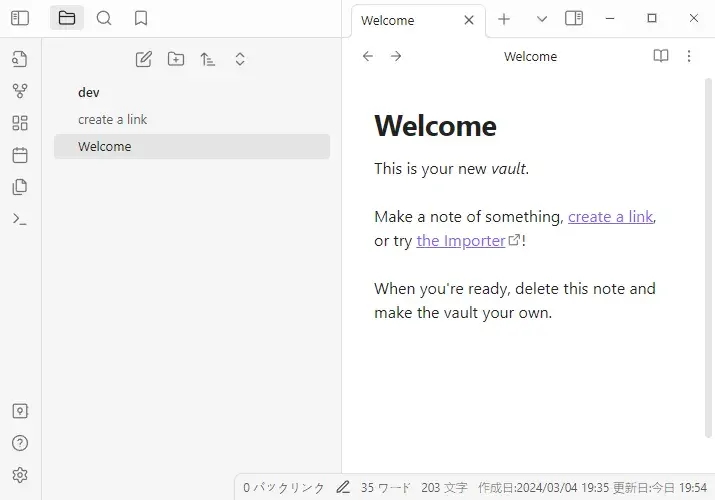Create a new folder in file explorer
This screenshot has height=500, width=715.
coord(176,59)
